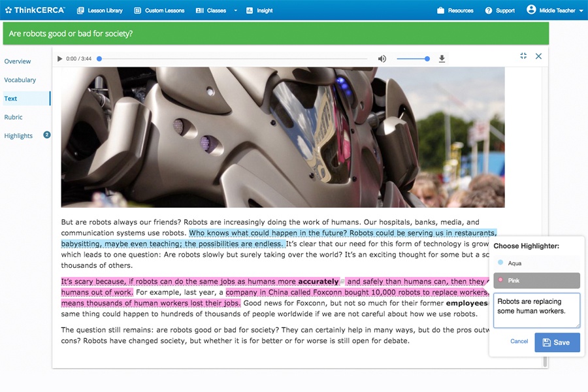Collapse the fullscreen reading view
The image size is (588, 392).
pos(523,56)
